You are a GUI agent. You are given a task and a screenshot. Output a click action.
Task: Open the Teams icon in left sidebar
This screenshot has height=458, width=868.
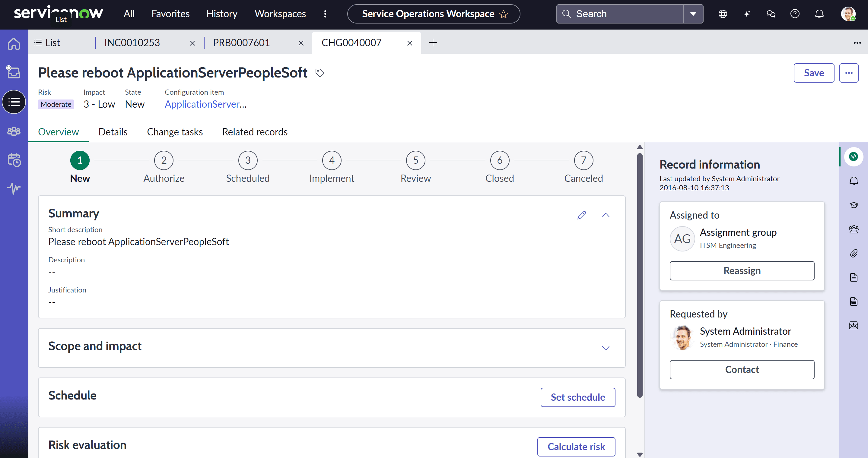14,131
